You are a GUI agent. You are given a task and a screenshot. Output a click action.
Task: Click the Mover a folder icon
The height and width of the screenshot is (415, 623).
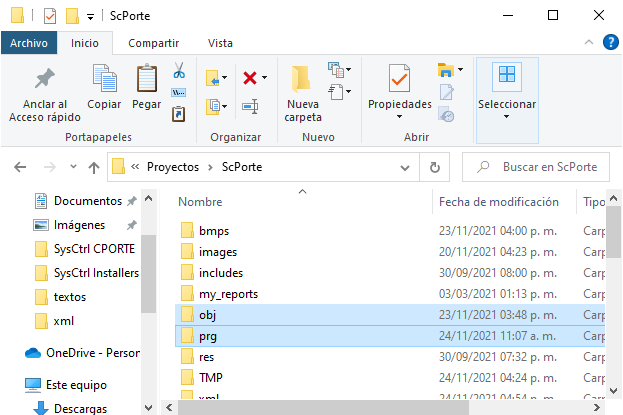click(x=213, y=78)
